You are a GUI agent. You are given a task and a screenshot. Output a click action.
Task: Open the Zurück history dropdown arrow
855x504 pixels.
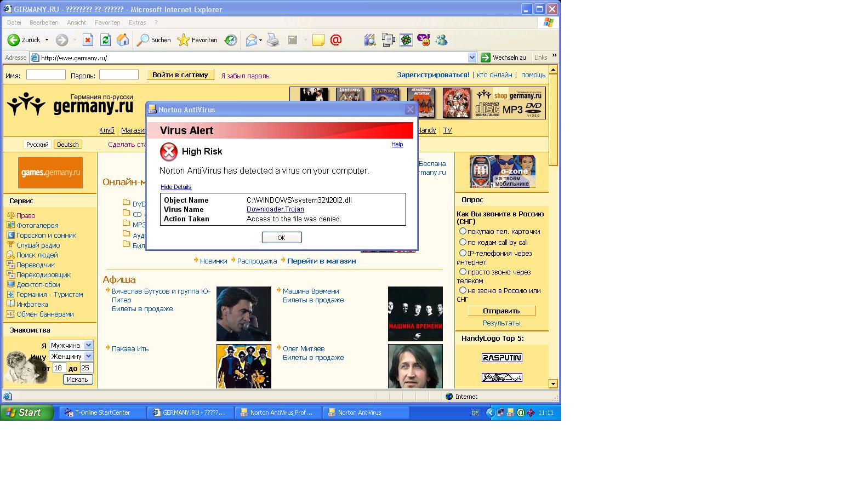click(47, 40)
